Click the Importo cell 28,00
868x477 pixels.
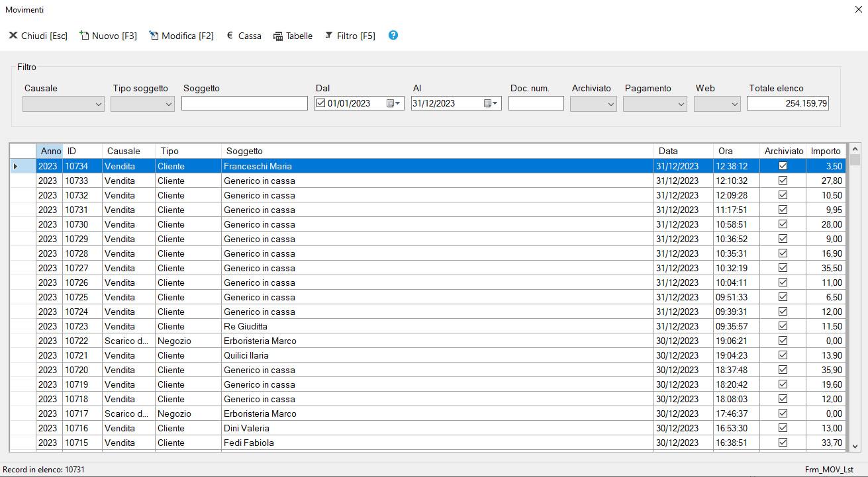click(x=826, y=224)
